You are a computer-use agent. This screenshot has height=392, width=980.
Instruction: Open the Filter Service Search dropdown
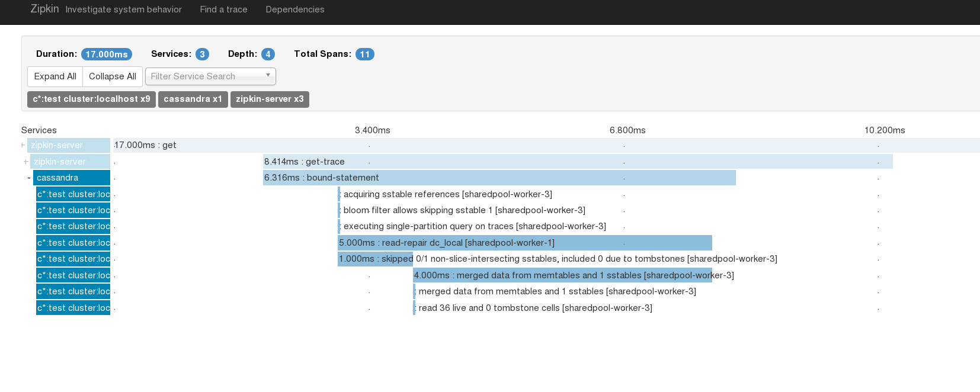tap(210, 76)
